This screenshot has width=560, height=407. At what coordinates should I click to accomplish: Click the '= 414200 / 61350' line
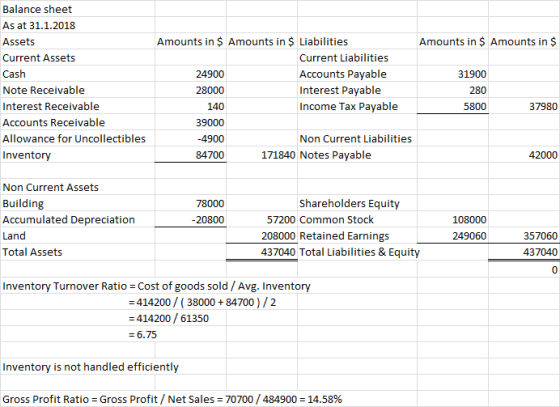point(169,318)
